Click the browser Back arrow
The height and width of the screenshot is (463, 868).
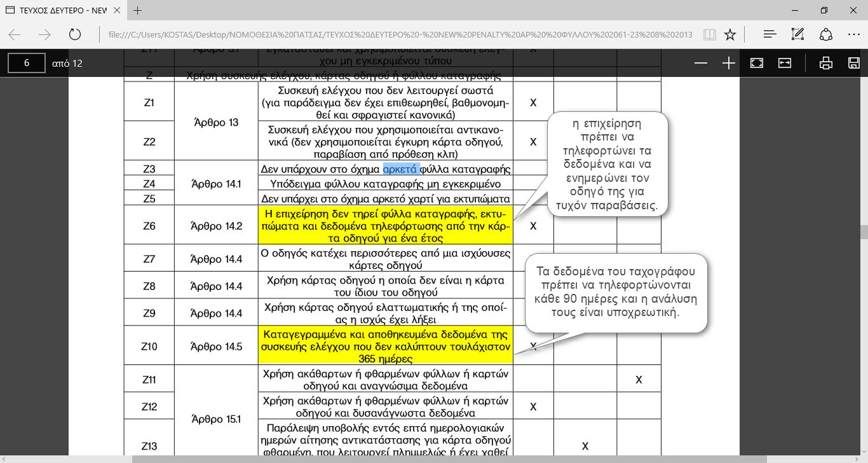click(14, 34)
